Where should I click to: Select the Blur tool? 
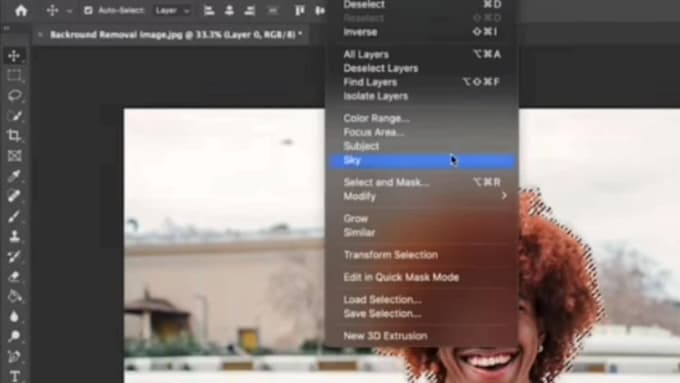[x=14, y=316]
